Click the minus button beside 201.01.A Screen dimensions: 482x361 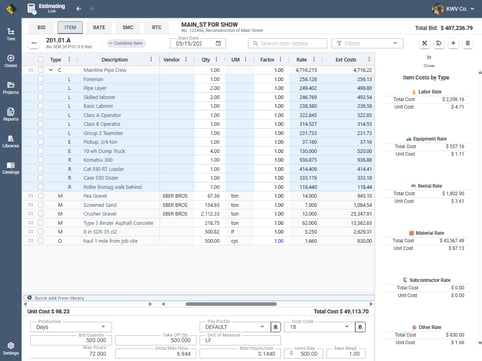tap(34, 43)
